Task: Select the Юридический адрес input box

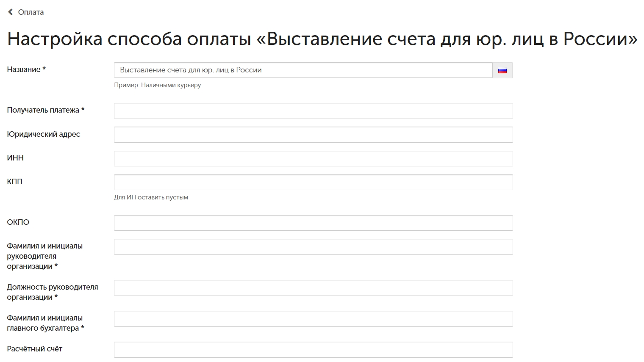Action: pos(314,135)
